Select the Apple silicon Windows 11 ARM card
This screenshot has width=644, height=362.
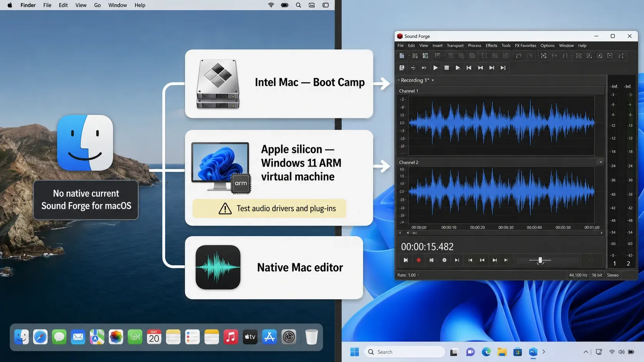(279, 178)
